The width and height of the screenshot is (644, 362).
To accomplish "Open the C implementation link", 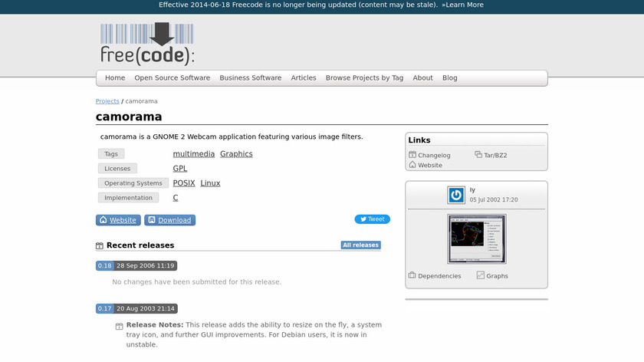I will point(176,198).
